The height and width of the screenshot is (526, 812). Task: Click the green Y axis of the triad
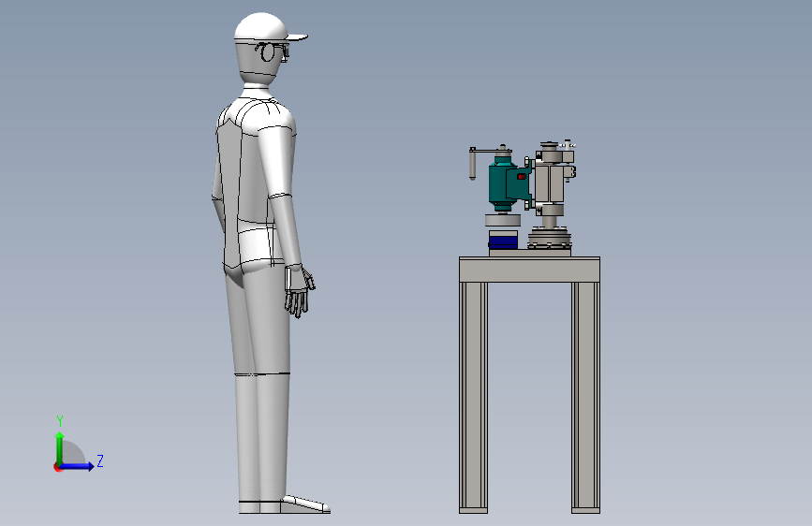tap(60, 447)
